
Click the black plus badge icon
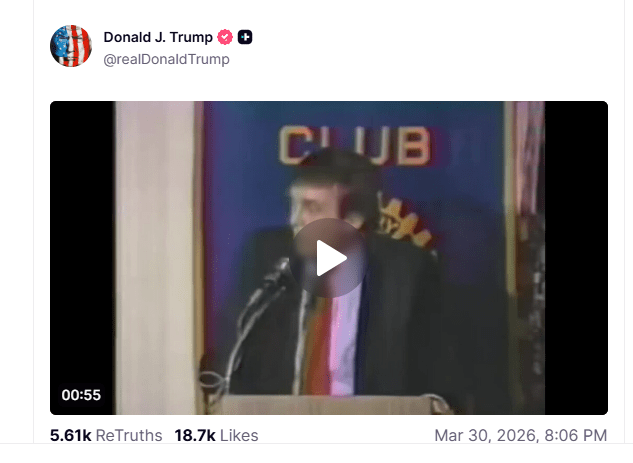(245, 37)
